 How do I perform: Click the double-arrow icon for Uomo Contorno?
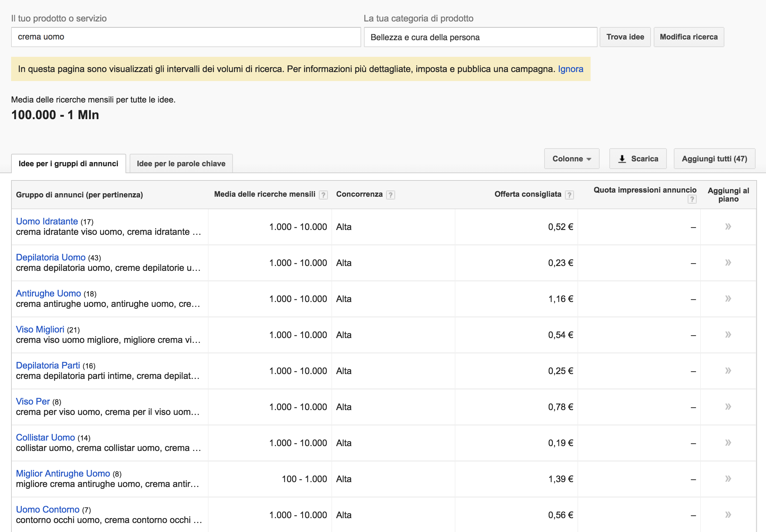click(x=728, y=515)
